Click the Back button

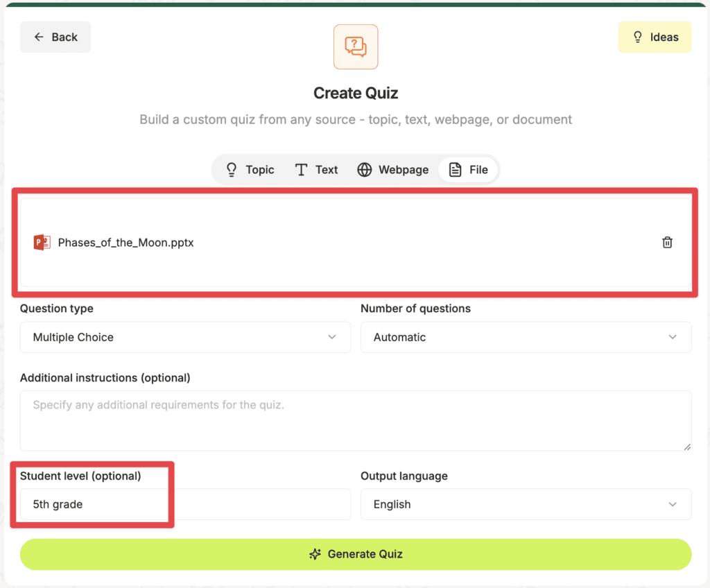click(x=55, y=37)
